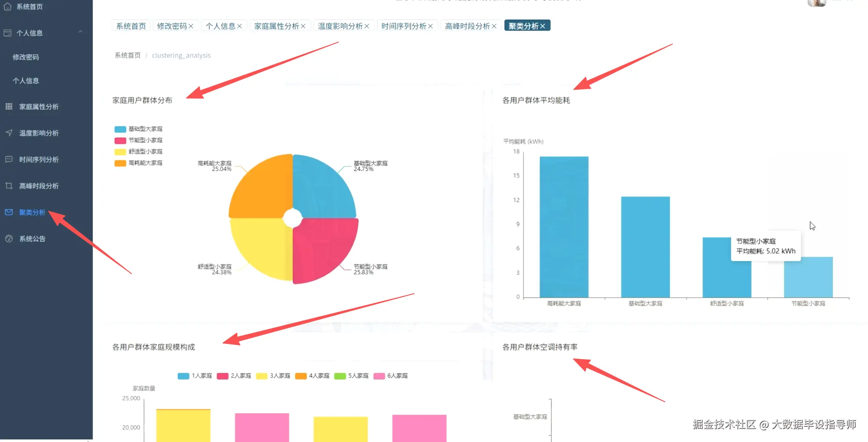Open 时间序列分析 via its chat bubble icon

[8, 159]
